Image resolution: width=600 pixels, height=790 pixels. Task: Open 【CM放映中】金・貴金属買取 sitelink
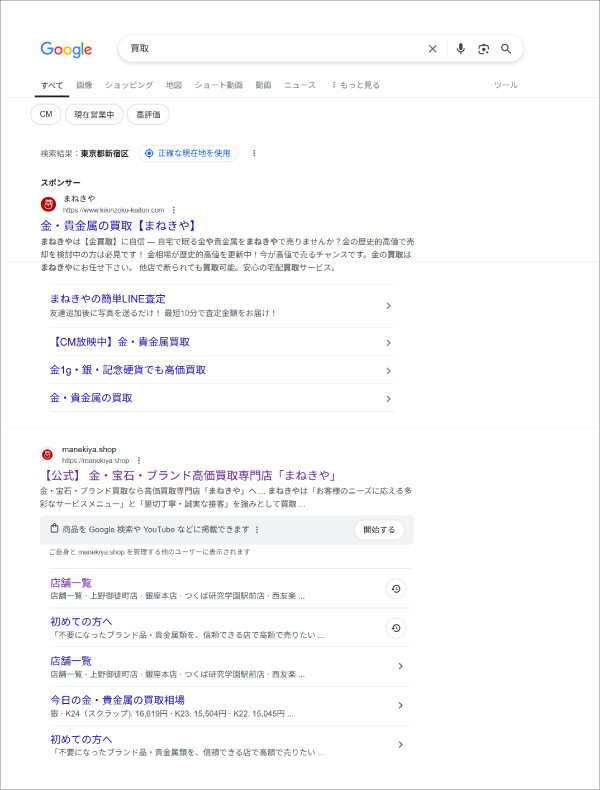click(x=120, y=342)
